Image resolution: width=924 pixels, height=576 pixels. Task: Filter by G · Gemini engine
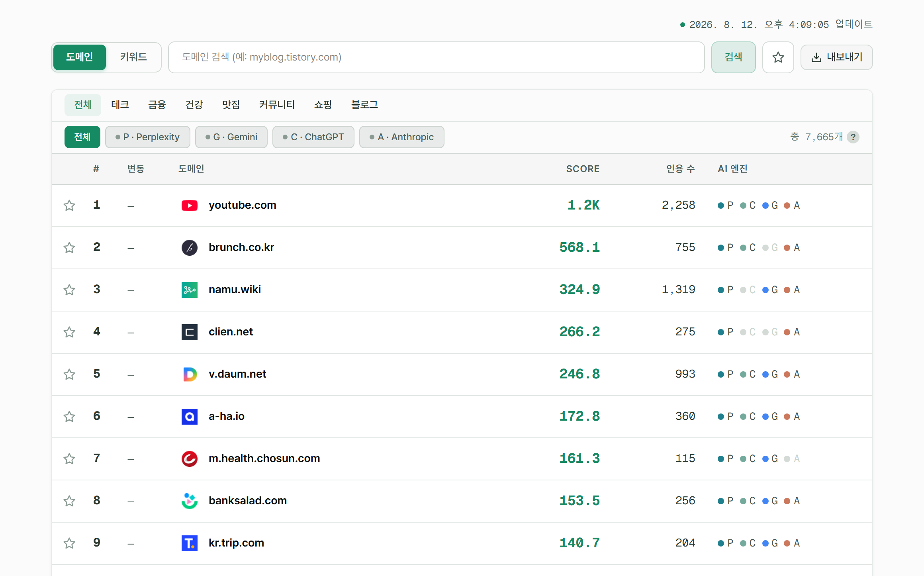click(x=231, y=137)
